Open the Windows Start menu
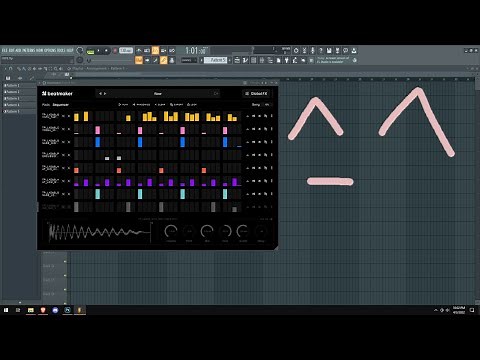 6,310
